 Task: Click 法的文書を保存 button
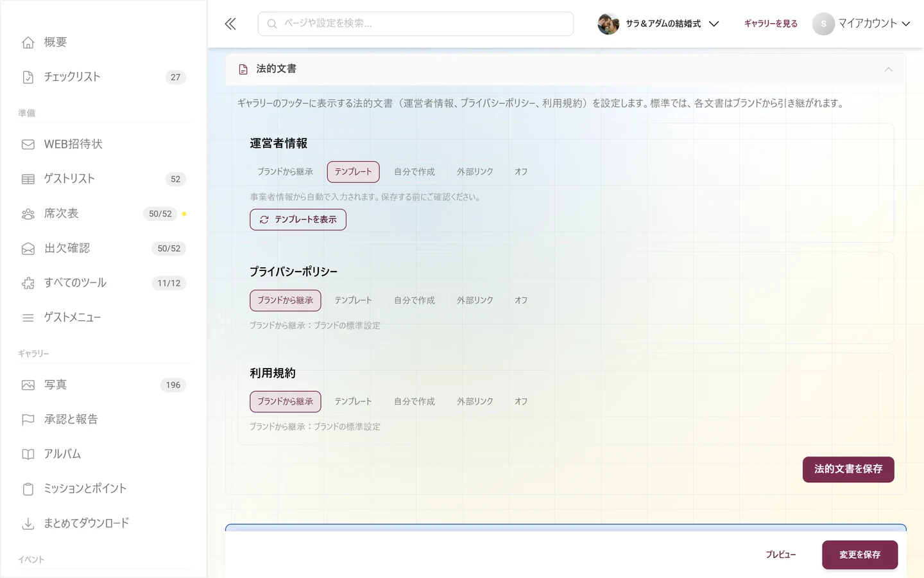tap(848, 469)
